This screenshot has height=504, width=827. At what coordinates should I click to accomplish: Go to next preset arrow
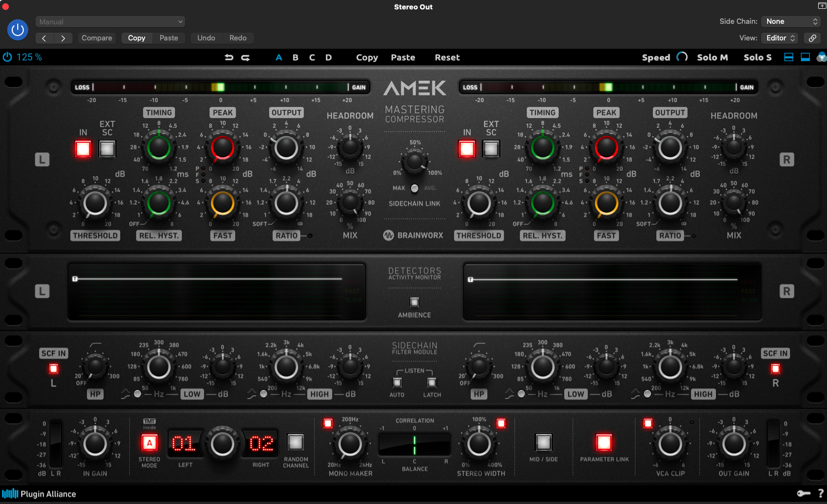pos(63,38)
